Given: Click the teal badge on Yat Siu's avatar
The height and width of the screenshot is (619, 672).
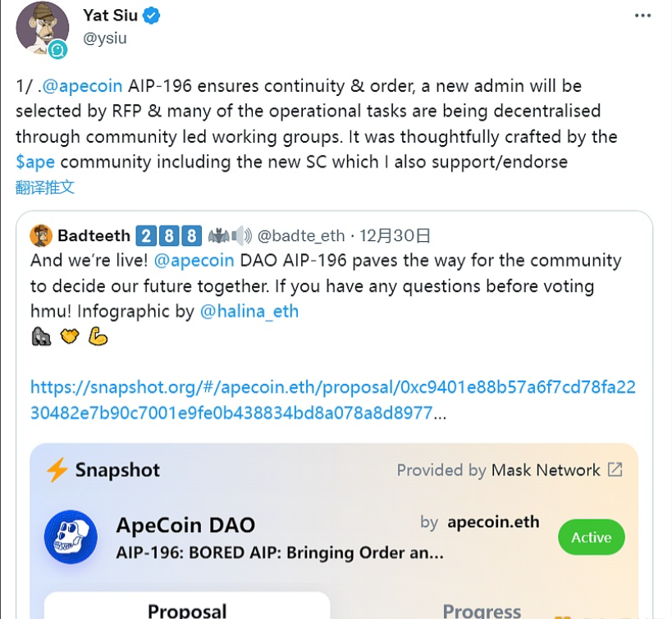Looking at the screenshot, I should [x=57, y=49].
